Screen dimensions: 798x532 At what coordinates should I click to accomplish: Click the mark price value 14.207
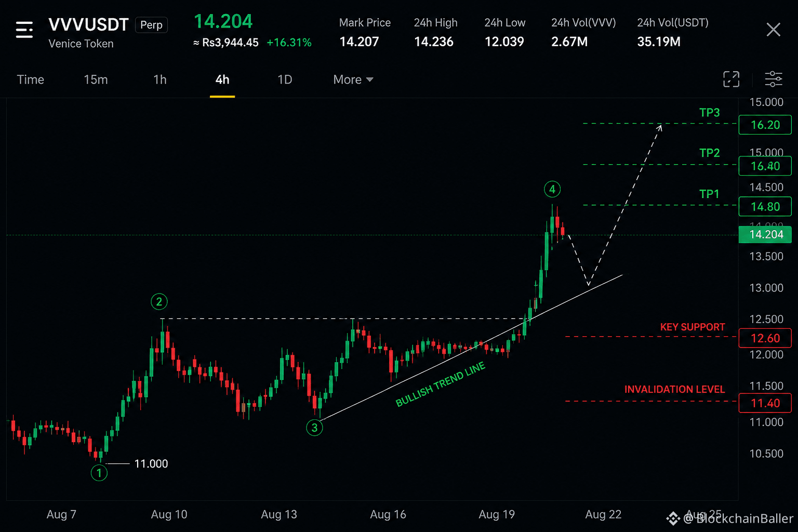(x=359, y=42)
